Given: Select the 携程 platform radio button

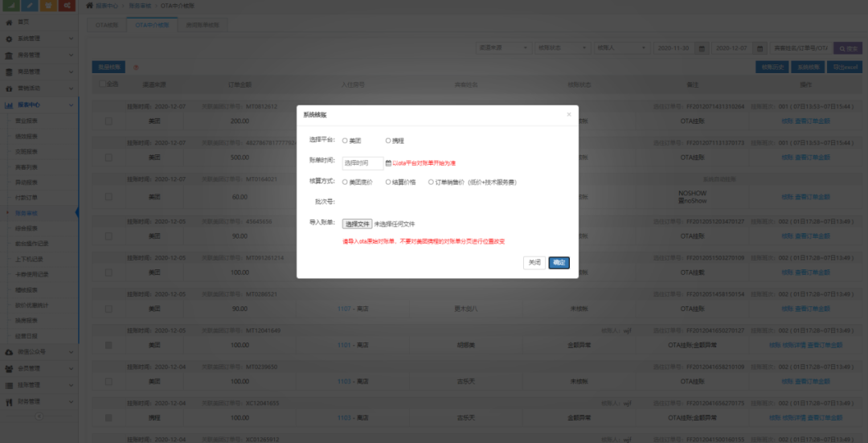Looking at the screenshot, I should pyautogui.click(x=388, y=141).
